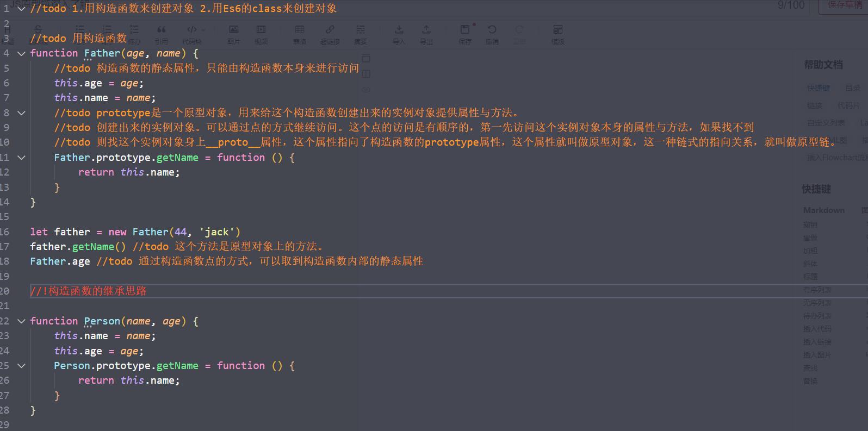Click 插入Flowchart help link
Image resolution: width=868 pixels, height=431 pixels.
[837, 158]
